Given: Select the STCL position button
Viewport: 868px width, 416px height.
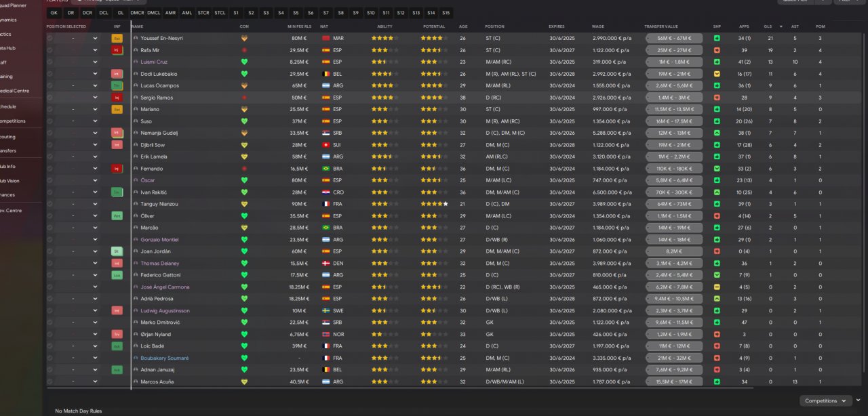Looking at the screenshot, I should pos(220,13).
